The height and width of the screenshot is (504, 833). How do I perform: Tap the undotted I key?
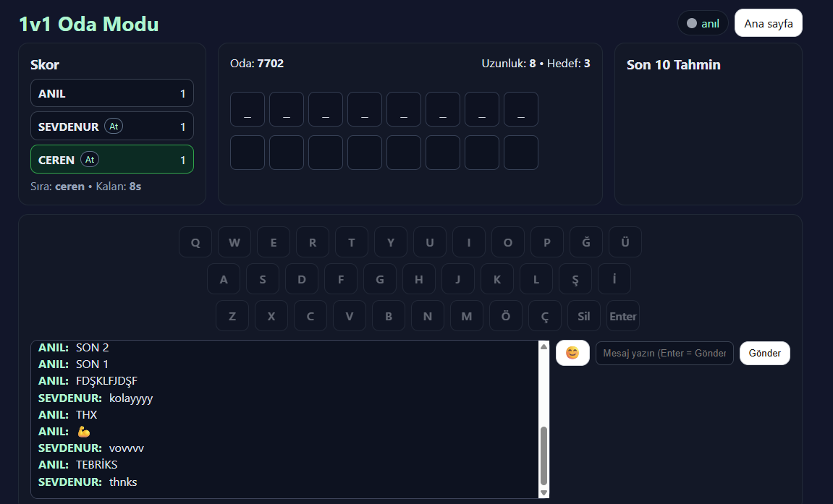(468, 242)
